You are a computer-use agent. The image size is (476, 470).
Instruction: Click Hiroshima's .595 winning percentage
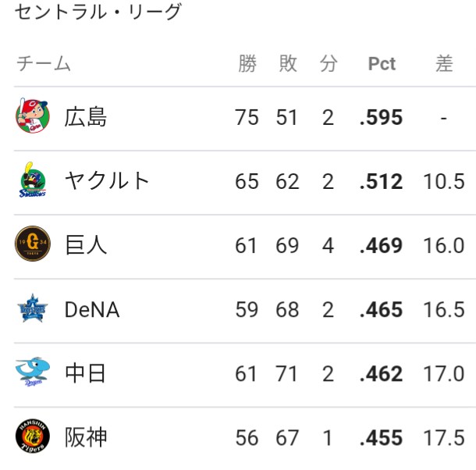[x=382, y=117]
